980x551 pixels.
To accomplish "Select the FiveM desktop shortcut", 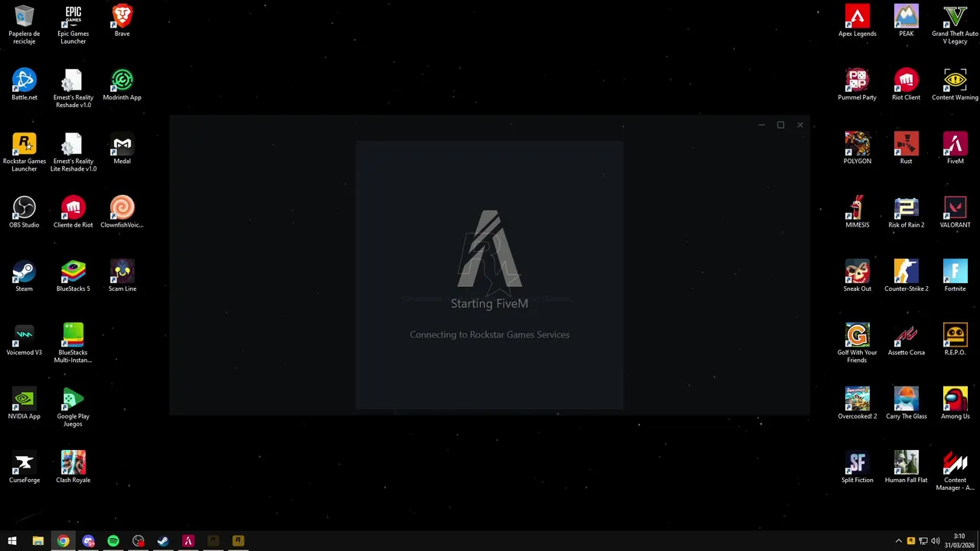I will [x=955, y=148].
